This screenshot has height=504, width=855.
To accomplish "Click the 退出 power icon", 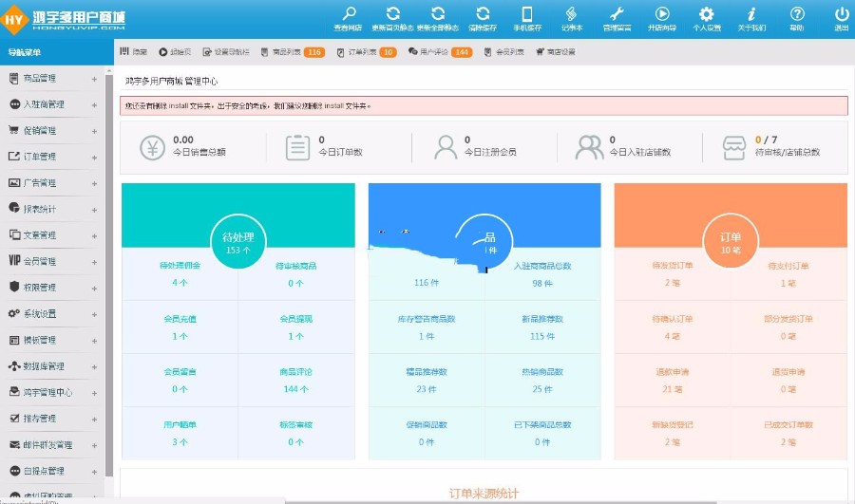I will 842,13.
